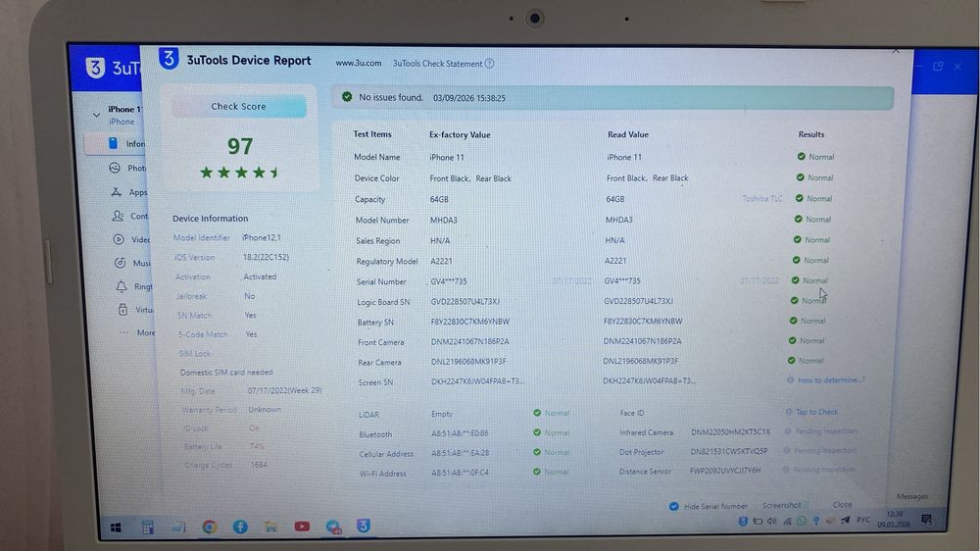Click the Check Score button
The image size is (980, 551).
click(239, 106)
